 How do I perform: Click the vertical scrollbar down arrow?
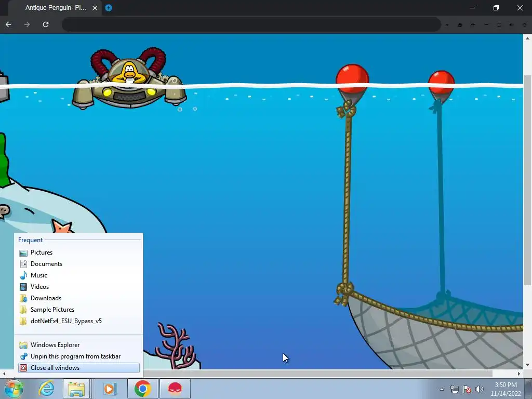[x=528, y=365]
